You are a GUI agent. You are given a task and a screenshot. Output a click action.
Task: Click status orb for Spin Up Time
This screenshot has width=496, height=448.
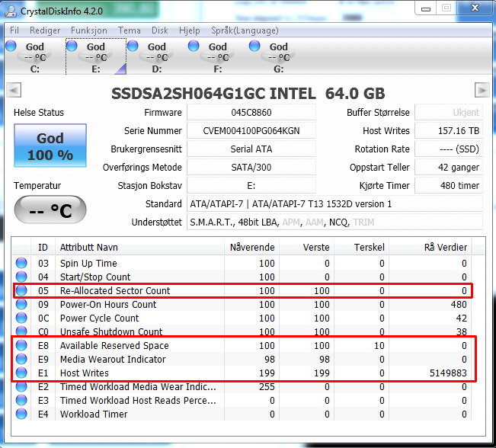[21, 263]
